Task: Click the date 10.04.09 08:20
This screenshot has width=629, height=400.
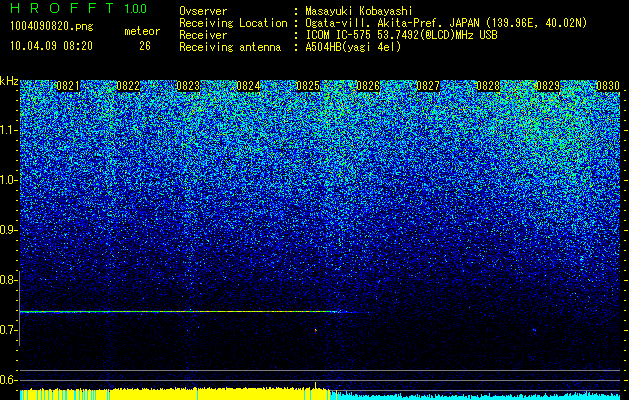Action: coord(51,46)
